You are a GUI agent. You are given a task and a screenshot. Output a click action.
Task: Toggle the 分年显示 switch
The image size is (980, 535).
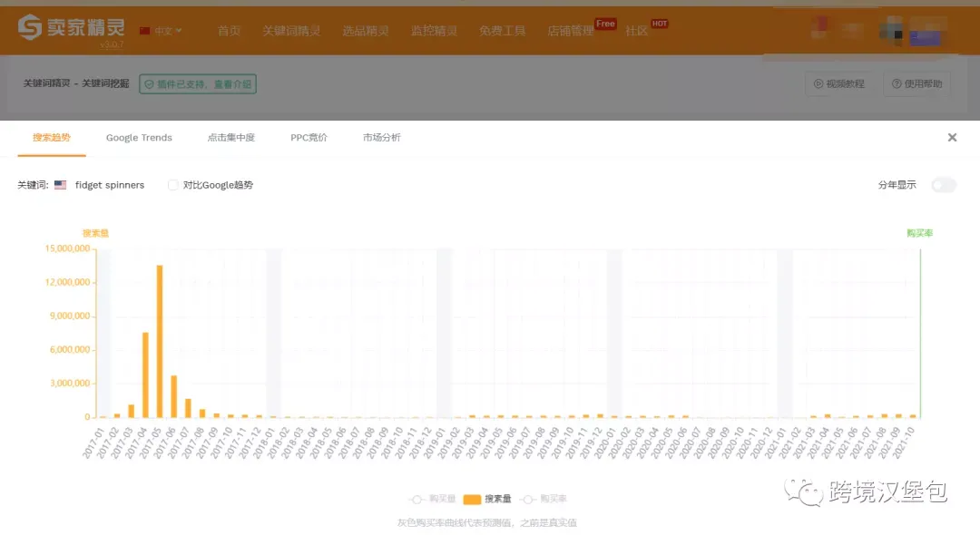(943, 185)
